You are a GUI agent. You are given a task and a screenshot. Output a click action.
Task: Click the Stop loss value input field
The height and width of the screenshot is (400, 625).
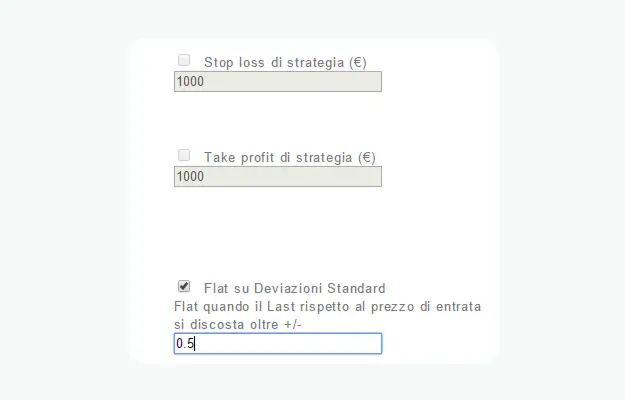pyautogui.click(x=277, y=81)
